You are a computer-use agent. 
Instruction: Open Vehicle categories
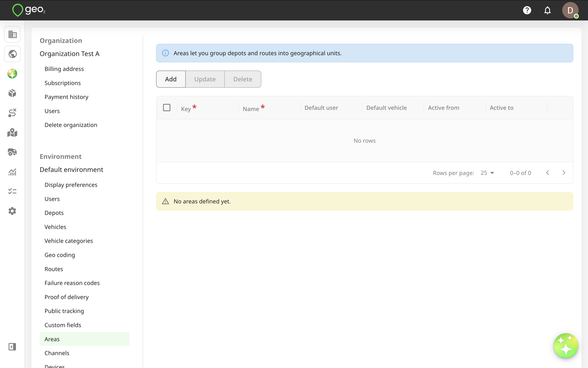point(69,241)
